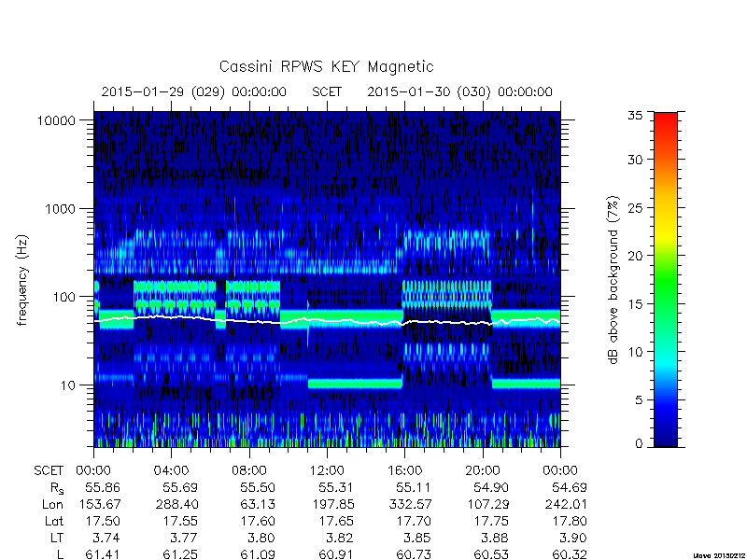Click the LT value 3.77
Viewport: 747px width, 560px height.
(184, 538)
